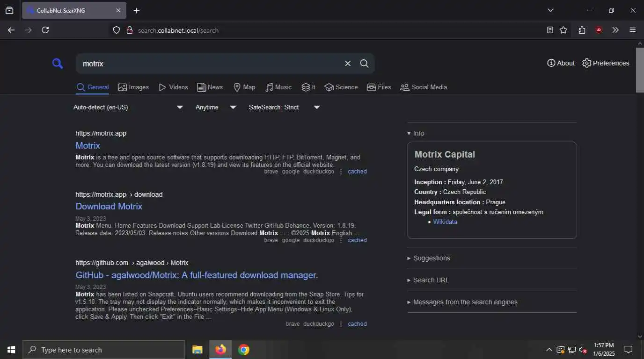Clear the search query with X
Viewport: 644px width, 359px height.
tap(348, 64)
